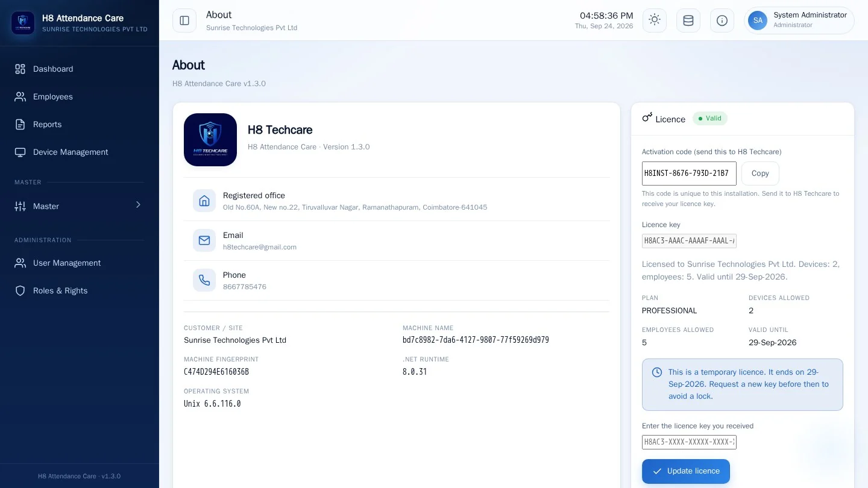The height and width of the screenshot is (488, 868).
Task: Open Reports in the sidebar
Action: (80, 124)
